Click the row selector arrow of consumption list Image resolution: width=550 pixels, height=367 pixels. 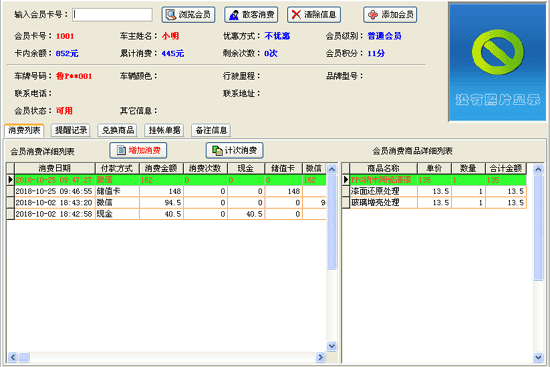[11, 180]
